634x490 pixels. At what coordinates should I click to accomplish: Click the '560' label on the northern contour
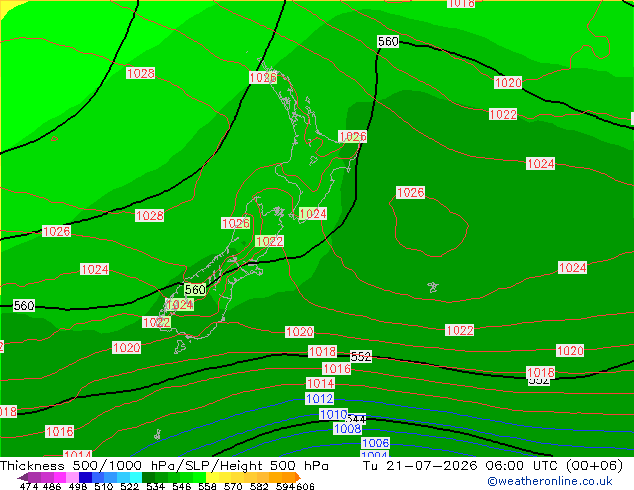(388, 42)
